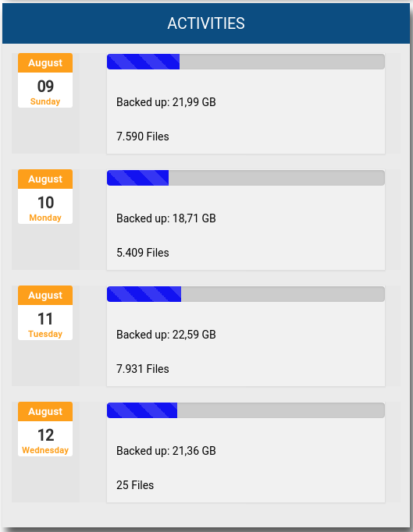Click the August 12 Wednesday calendar badge
This screenshot has width=413, height=532.
coord(45,429)
